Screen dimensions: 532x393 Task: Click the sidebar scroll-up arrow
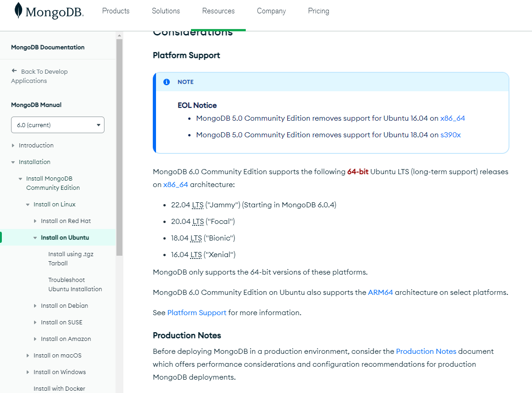tap(119, 35)
